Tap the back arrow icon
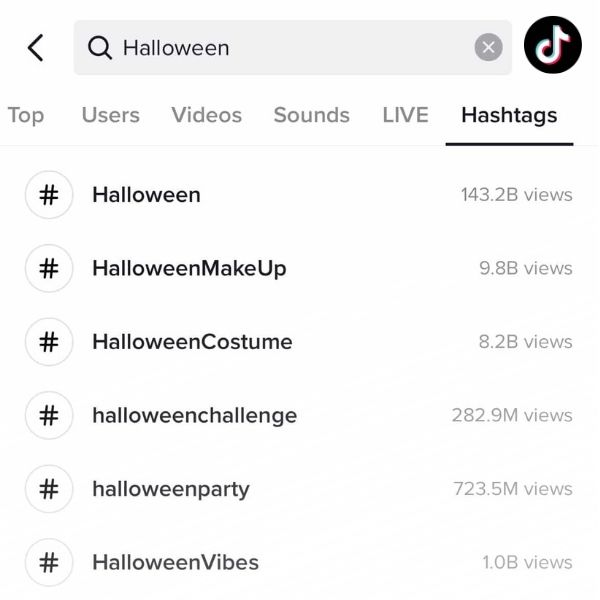The height and width of the screenshot is (600, 600). [x=36, y=47]
